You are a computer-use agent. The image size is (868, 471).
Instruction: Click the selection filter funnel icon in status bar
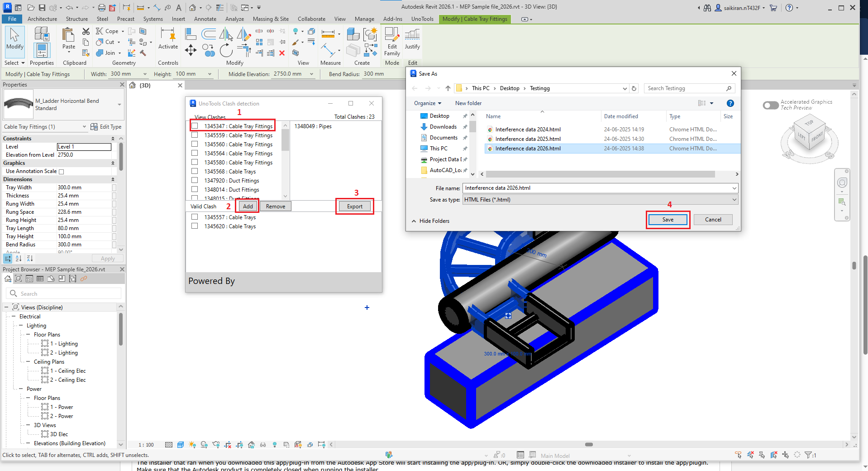(x=808, y=455)
